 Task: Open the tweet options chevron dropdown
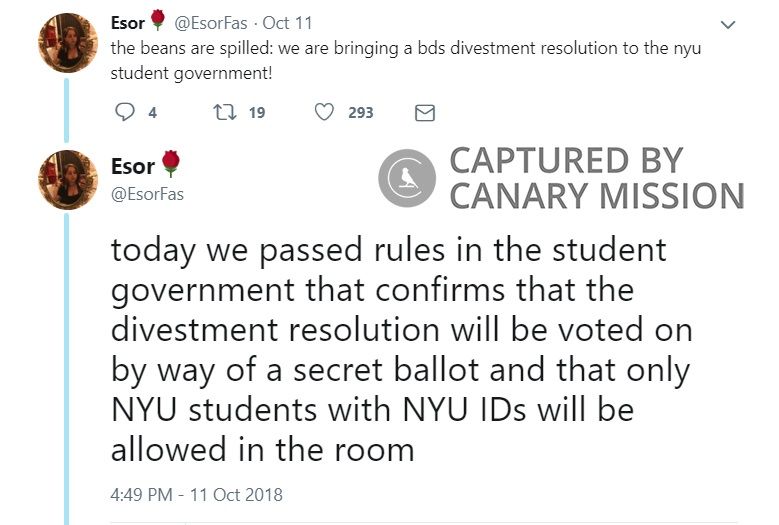coord(728,23)
